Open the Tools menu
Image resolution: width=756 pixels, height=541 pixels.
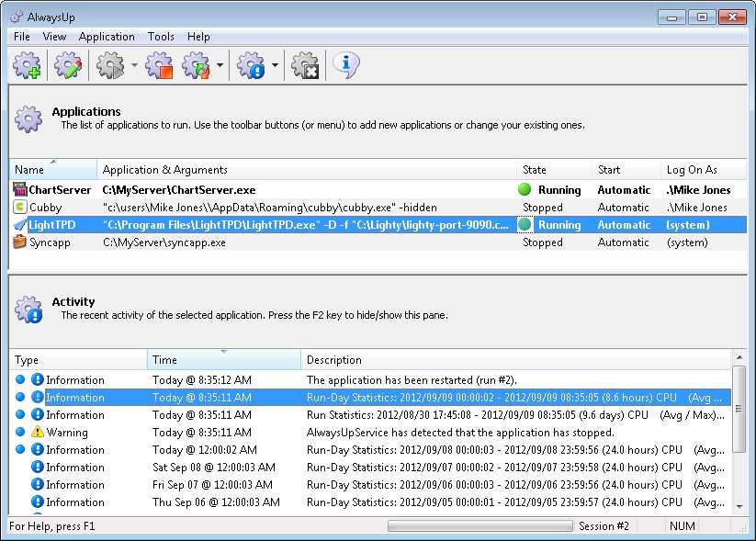161,37
